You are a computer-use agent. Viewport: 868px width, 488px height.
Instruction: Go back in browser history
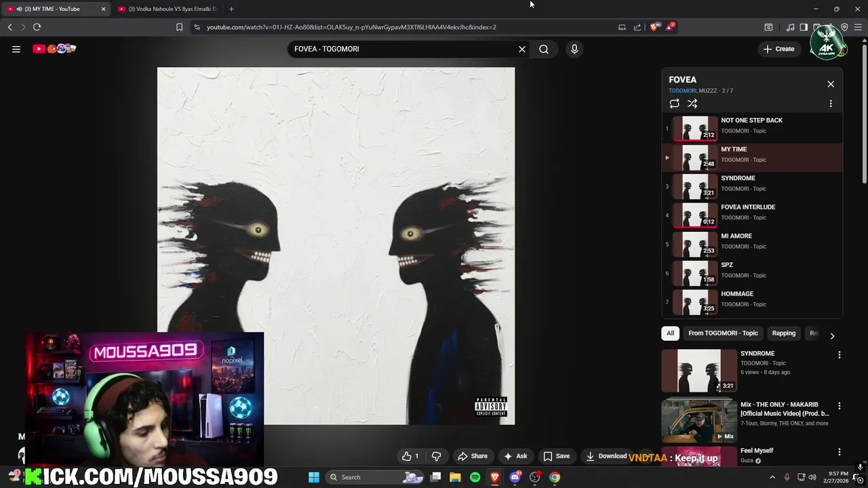(9, 27)
